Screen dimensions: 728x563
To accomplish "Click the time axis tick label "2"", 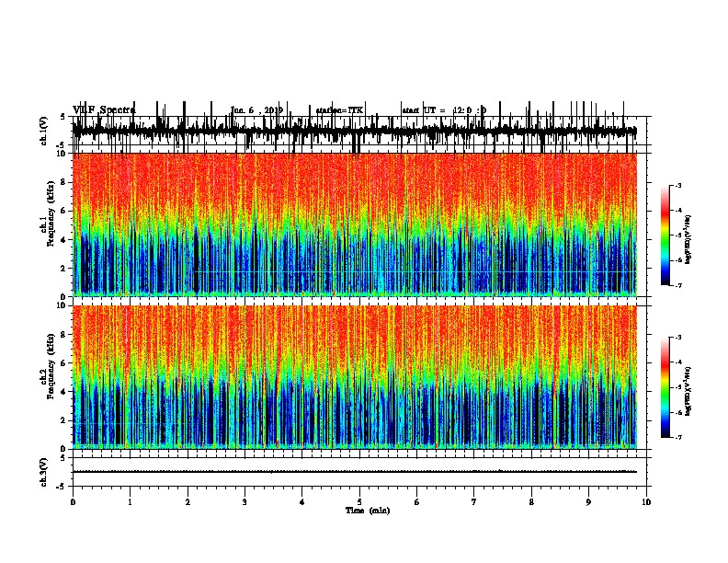I will [188, 502].
